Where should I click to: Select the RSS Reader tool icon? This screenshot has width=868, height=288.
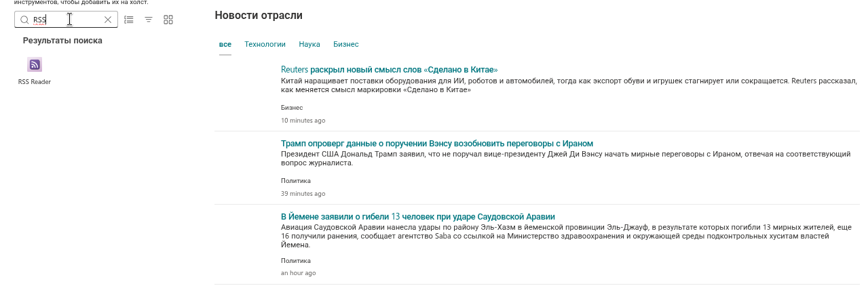tap(35, 64)
